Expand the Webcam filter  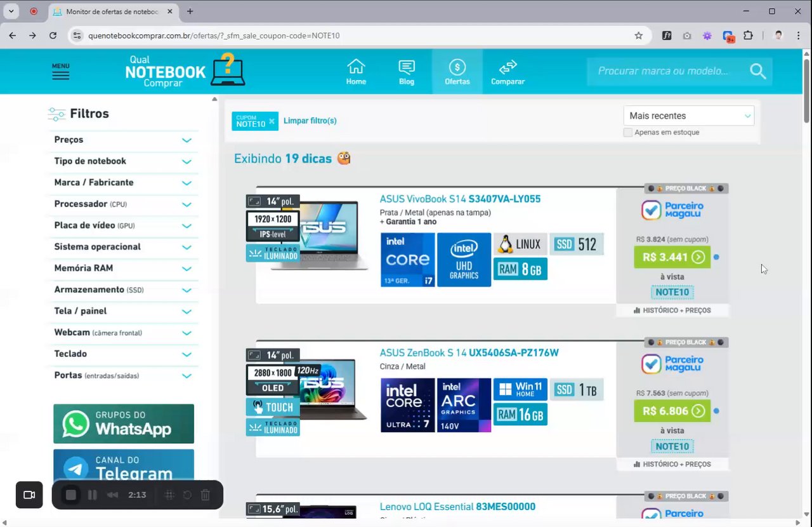(x=123, y=333)
